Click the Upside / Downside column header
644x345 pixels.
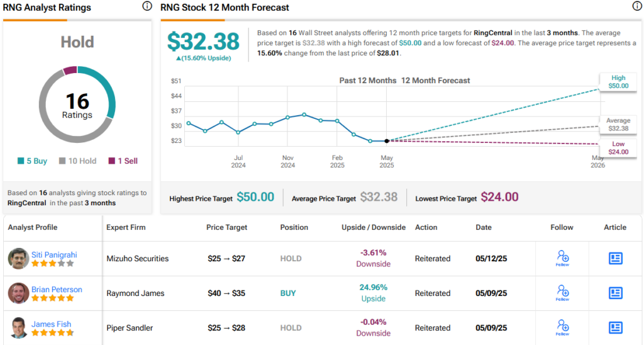[x=374, y=227]
